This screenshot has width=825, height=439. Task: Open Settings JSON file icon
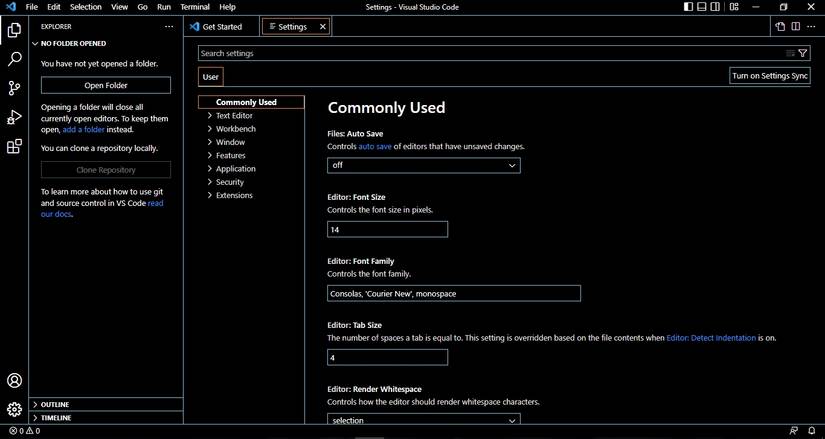(x=780, y=27)
